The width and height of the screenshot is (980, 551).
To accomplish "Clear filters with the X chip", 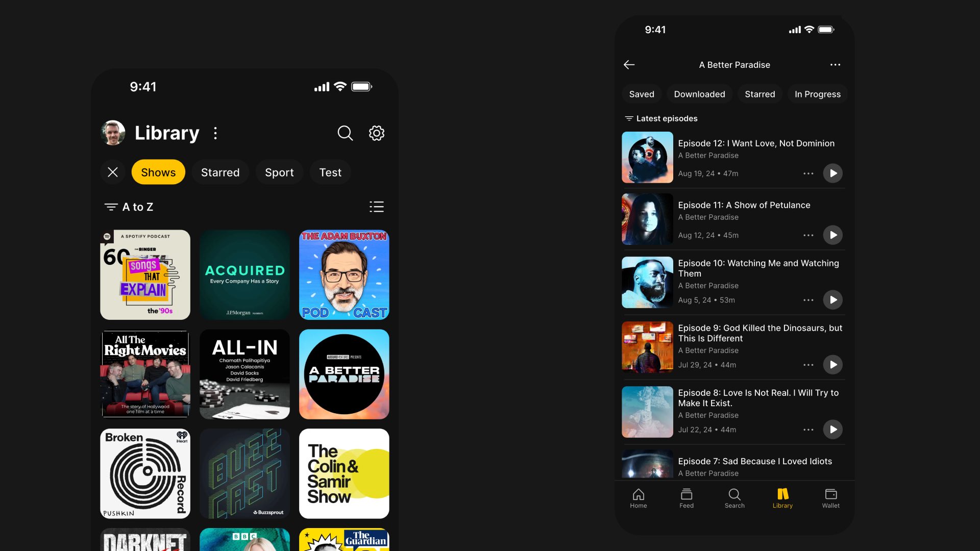I will [x=113, y=172].
